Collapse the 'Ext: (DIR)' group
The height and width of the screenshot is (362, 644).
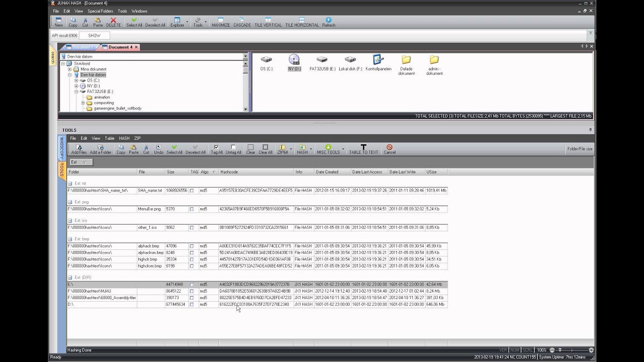pos(70,278)
